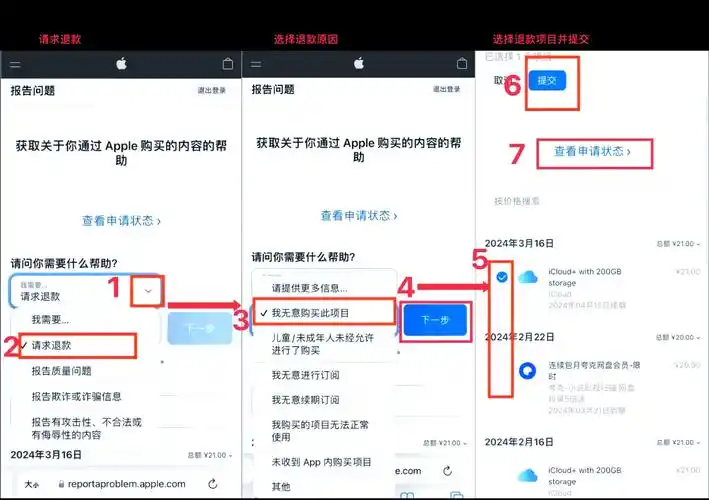This screenshot has height=500, width=709.
Task: Select 报告有攻击性、不合法或有侮辱性的内容 option
Action: pos(85,429)
